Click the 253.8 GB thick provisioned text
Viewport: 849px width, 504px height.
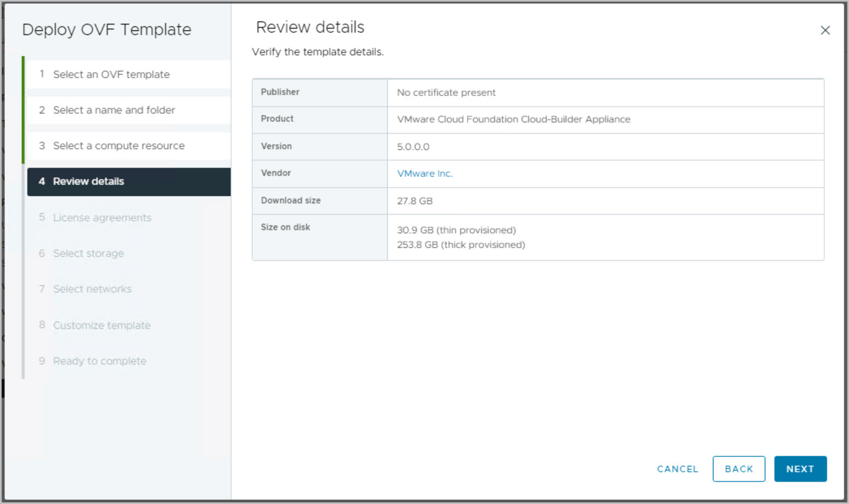click(x=461, y=245)
